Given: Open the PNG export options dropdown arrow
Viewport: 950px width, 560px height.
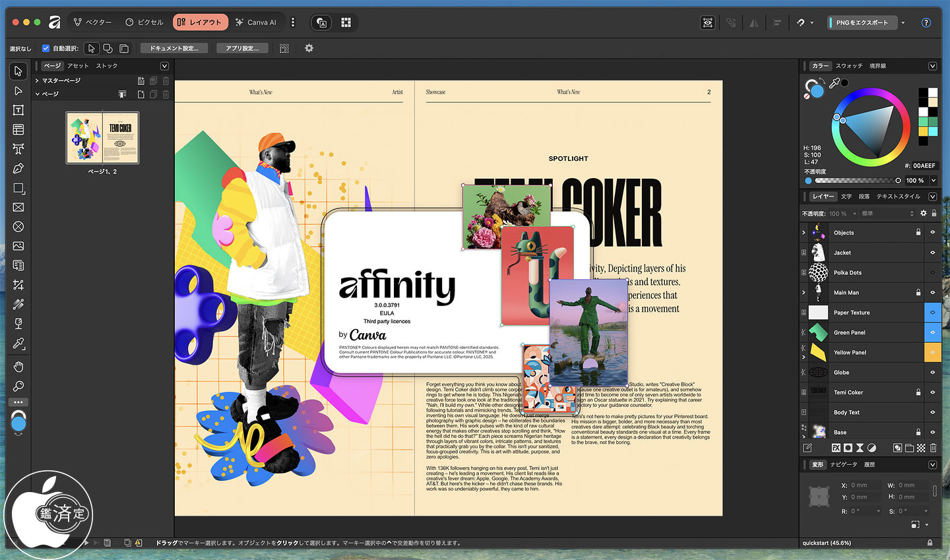Looking at the screenshot, I should click(x=903, y=22).
